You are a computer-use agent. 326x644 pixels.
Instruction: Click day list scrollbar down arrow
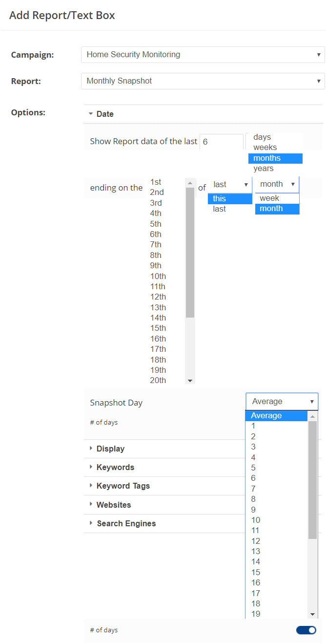coord(190,381)
